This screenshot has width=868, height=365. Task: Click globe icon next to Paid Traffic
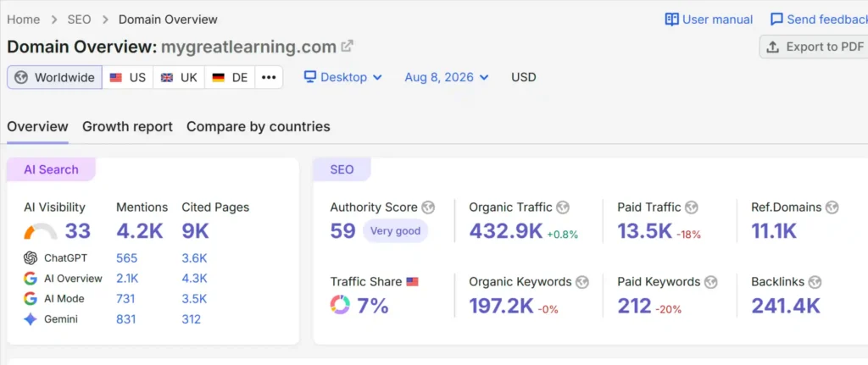pos(692,207)
